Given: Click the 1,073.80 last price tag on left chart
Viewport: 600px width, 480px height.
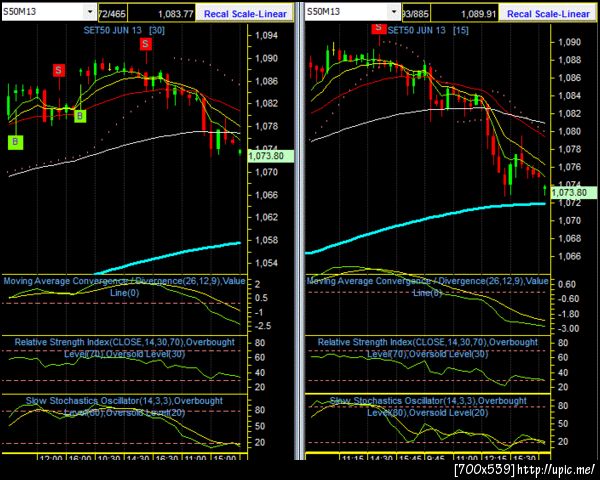Looking at the screenshot, I should (271, 156).
